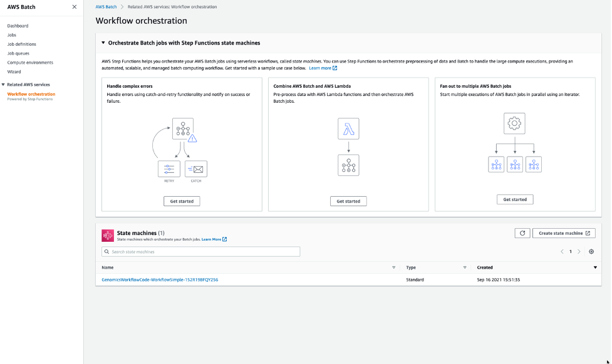
Task: Click AWS Batch breadcrumb link
Action: pyautogui.click(x=106, y=7)
